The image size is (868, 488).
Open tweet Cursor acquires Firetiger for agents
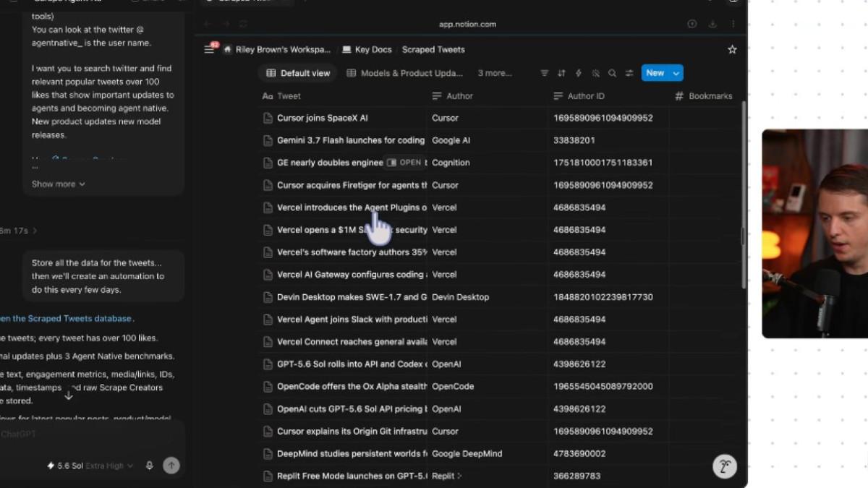point(352,185)
